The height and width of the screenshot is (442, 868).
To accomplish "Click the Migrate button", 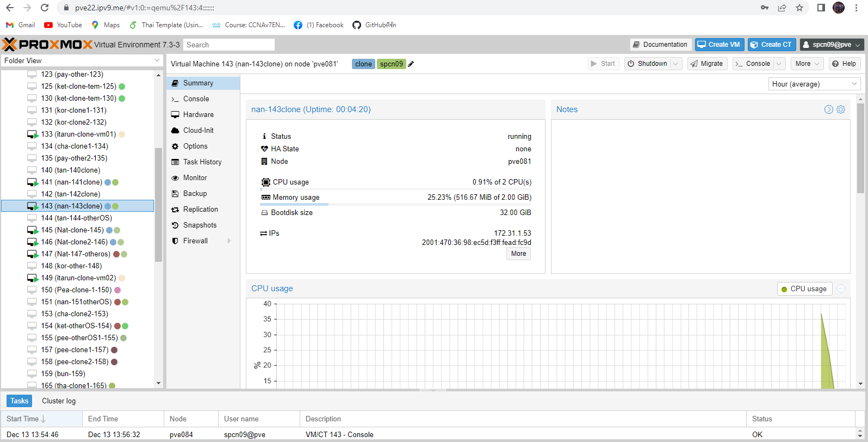I will [707, 64].
